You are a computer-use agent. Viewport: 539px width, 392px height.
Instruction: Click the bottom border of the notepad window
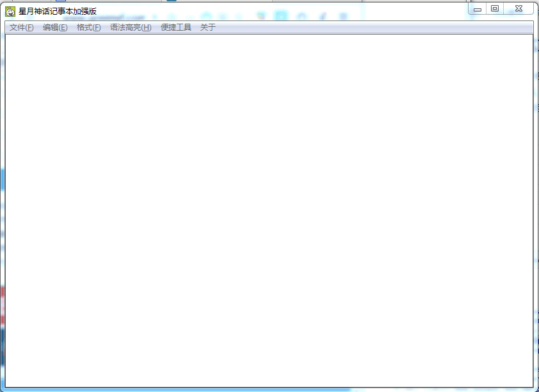point(269,389)
